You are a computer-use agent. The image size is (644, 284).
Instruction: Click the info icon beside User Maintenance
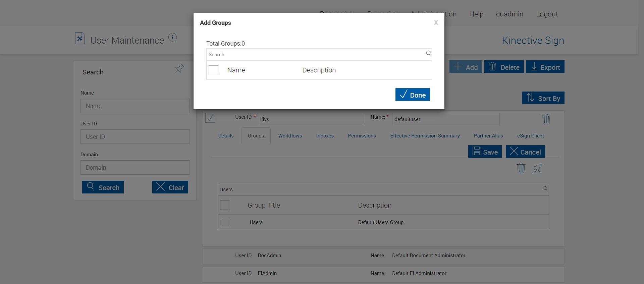click(172, 37)
